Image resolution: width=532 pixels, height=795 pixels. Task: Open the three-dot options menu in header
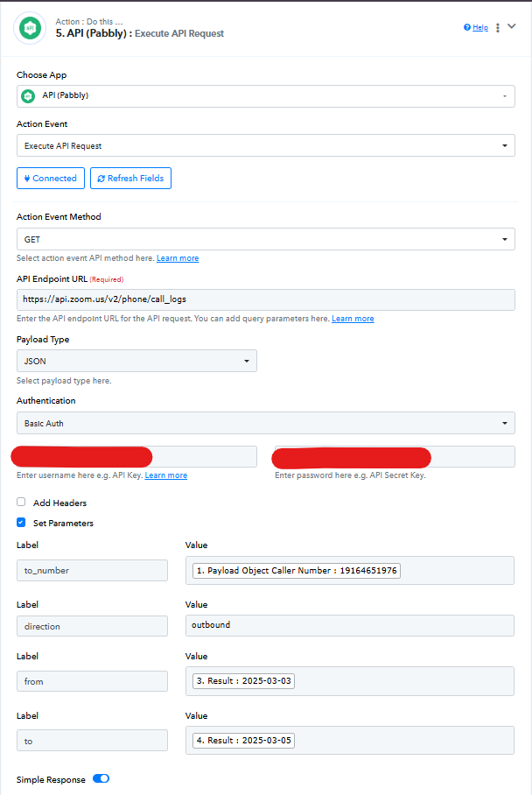click(498, 28)
